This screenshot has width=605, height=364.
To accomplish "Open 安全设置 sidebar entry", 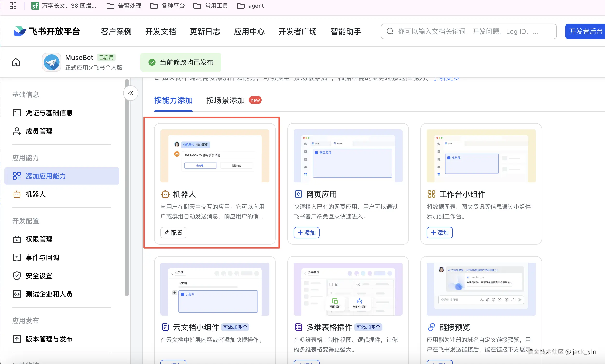I will (x=39, y=276).
